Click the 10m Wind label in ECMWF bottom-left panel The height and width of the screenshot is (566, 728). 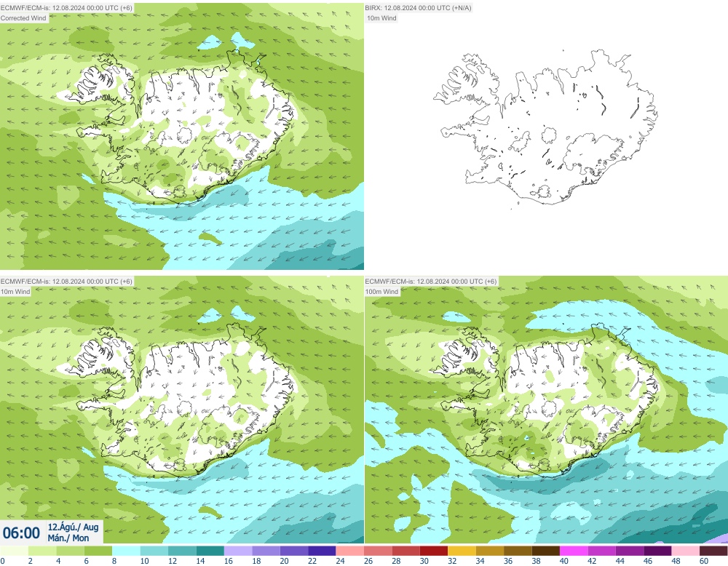[16, 291]
